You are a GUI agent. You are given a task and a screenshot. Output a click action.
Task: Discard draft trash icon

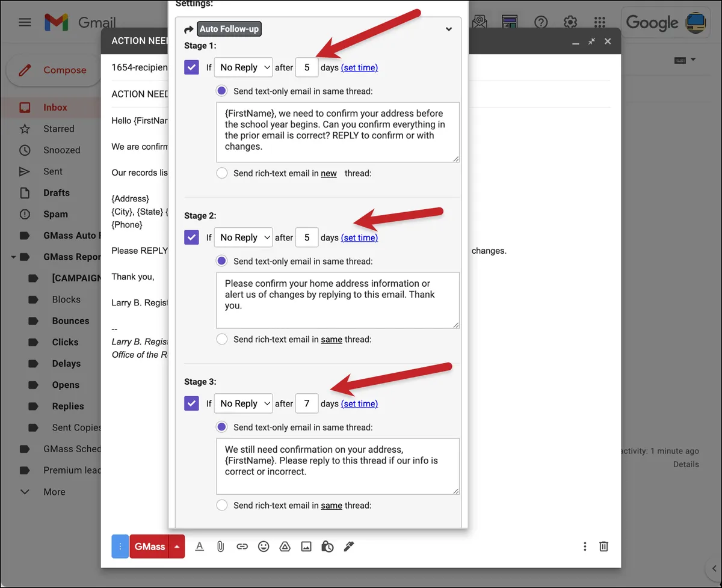click(x=603, y=547)
